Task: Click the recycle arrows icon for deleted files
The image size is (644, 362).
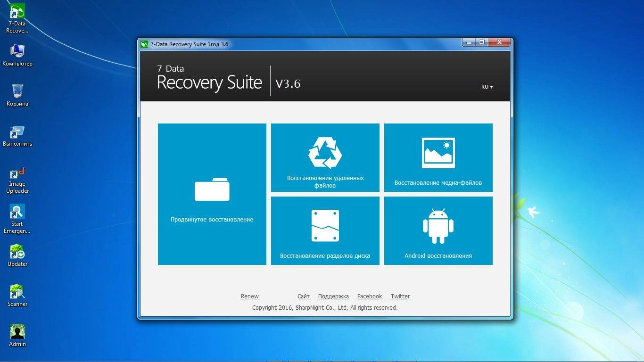Action: 325,153
